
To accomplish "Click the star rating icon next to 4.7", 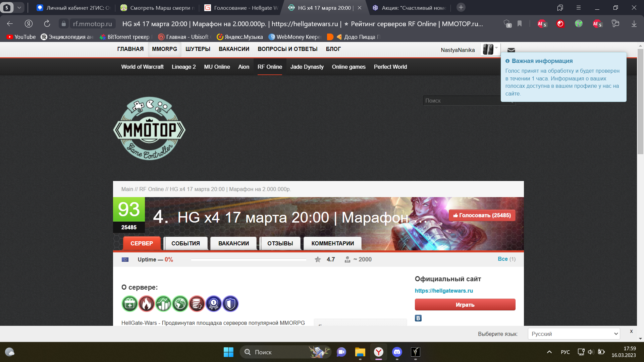I will click(318, 259).
